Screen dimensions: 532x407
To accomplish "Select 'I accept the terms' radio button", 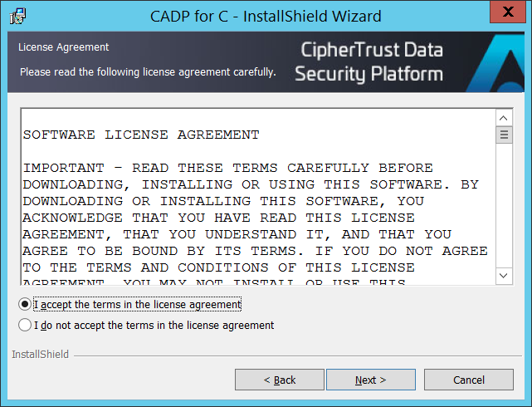I will pos(25,305).
